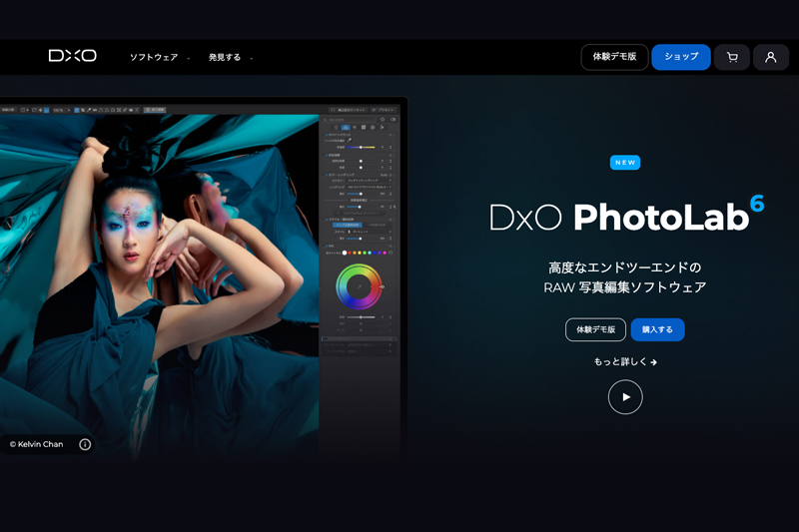Click the color wheel in the screenshot
The image size is (799, 532).
[x=359, y=286]
